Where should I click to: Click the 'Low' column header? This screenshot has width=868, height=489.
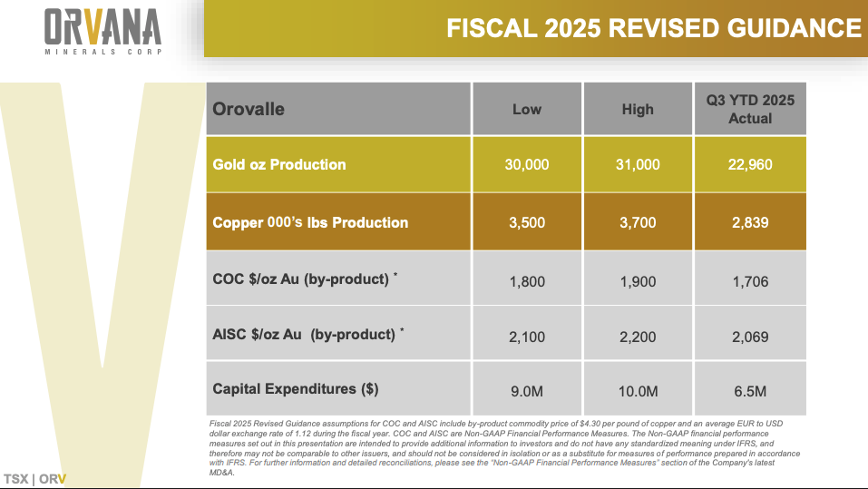[x=526, y=109]
